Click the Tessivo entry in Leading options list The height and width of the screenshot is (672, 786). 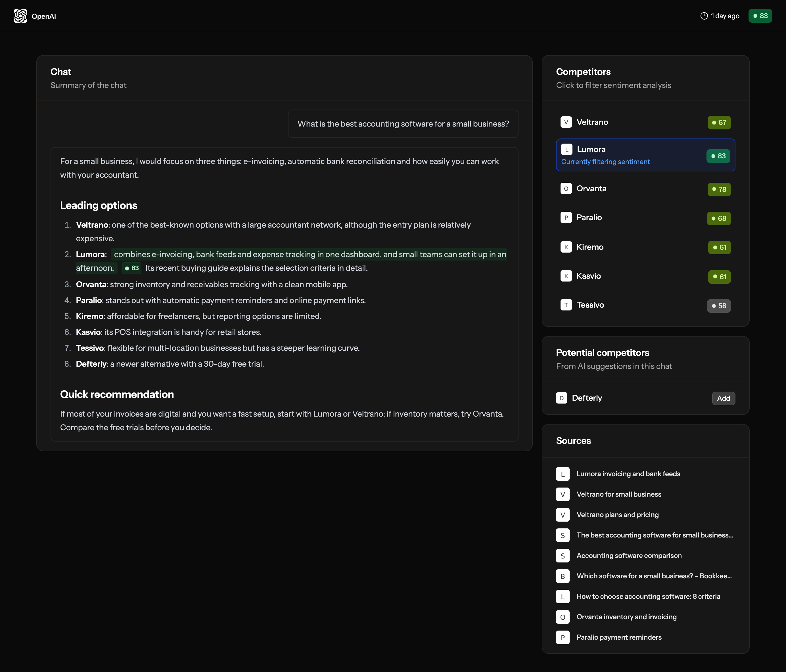tap(218, 348)
